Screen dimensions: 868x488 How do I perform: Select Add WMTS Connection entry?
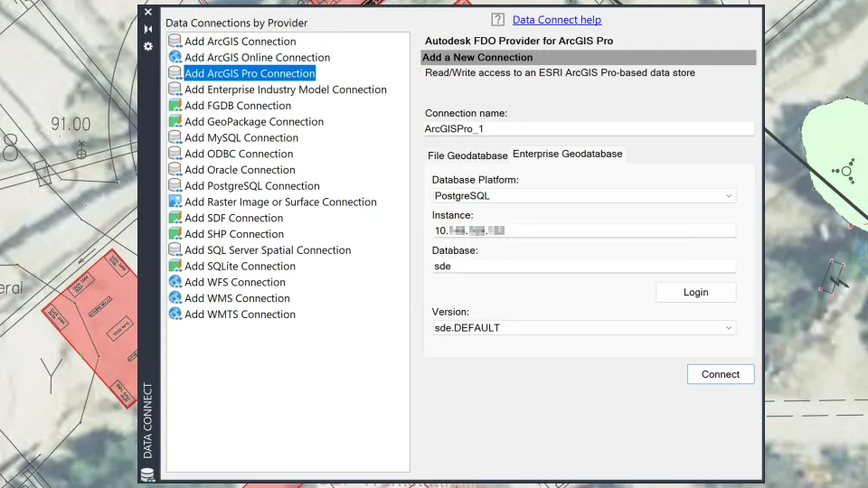(240, 314)
